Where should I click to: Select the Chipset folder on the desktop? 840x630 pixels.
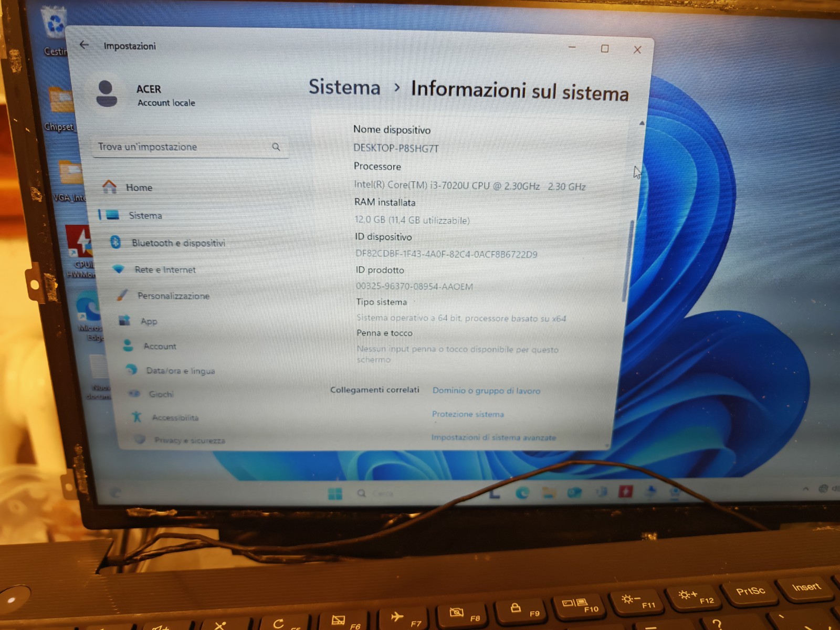pos(60,109)
